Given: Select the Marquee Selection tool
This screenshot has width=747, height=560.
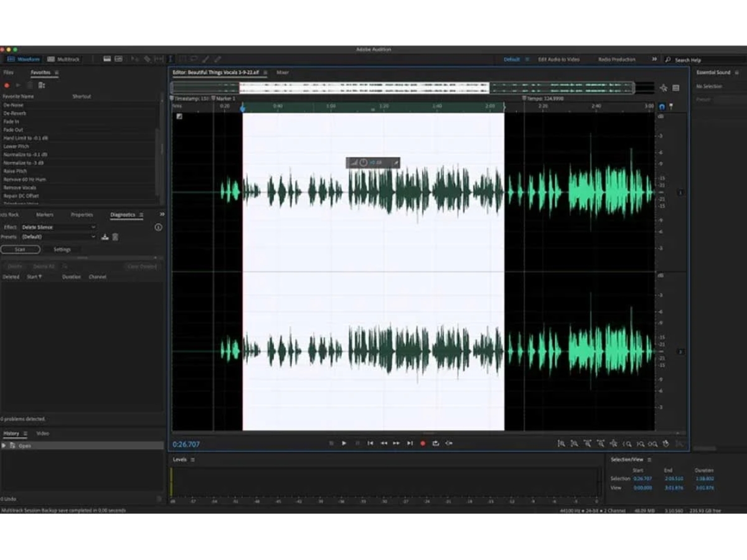Looking at the screenshot, I should pos(182,59).
